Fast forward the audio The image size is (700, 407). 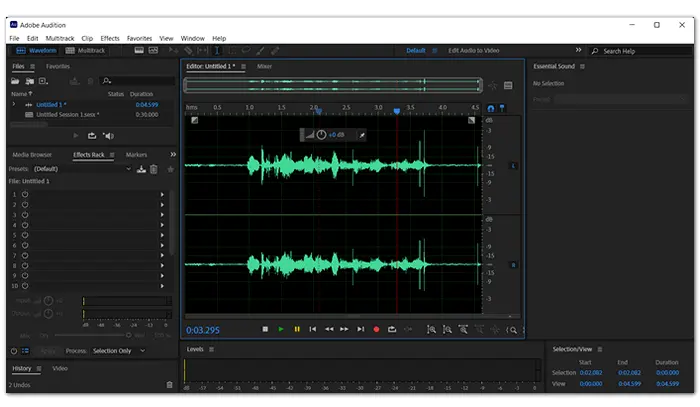(x=344, y=329)
